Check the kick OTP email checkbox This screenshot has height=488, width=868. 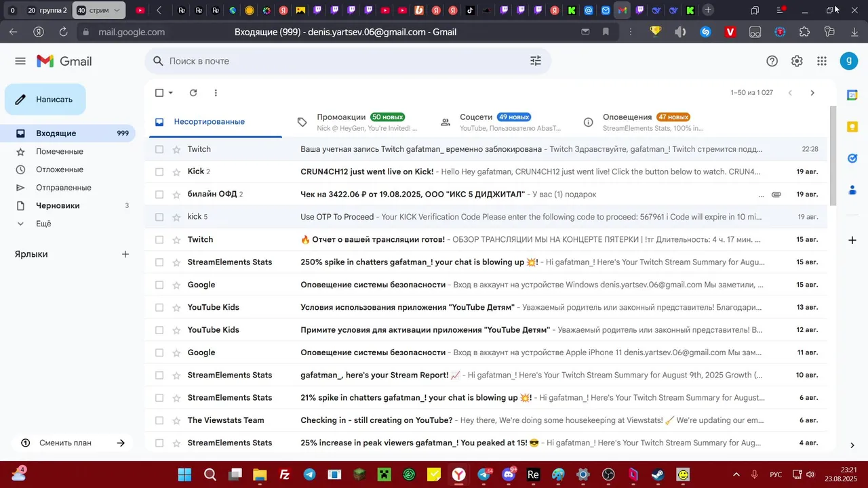(x=159, y=217)
